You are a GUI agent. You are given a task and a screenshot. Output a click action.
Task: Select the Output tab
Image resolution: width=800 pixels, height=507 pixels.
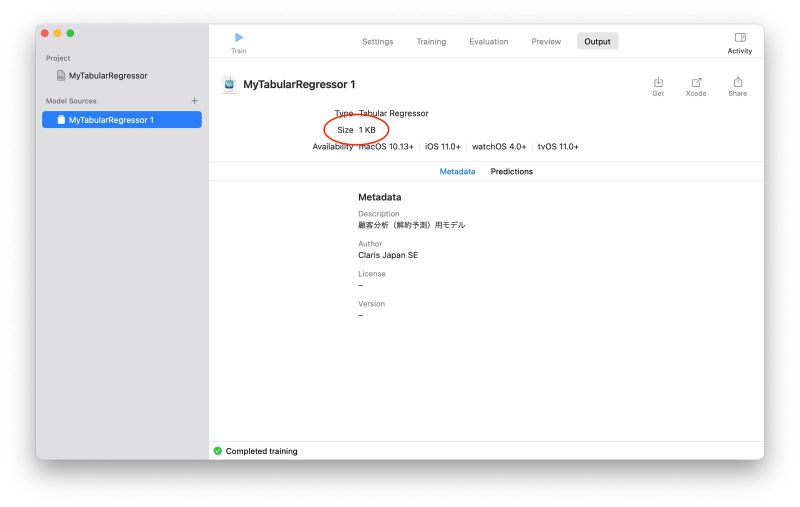(597, 41)
